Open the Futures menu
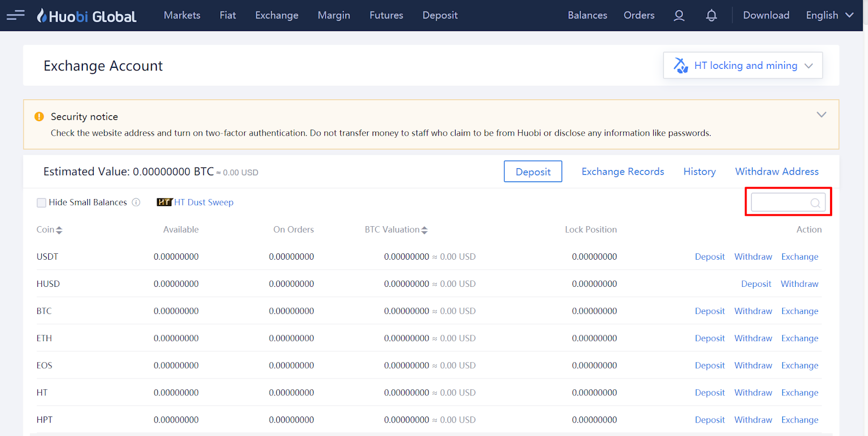The height and width of the screenshot is (436, 868). [x=386, y=15]
